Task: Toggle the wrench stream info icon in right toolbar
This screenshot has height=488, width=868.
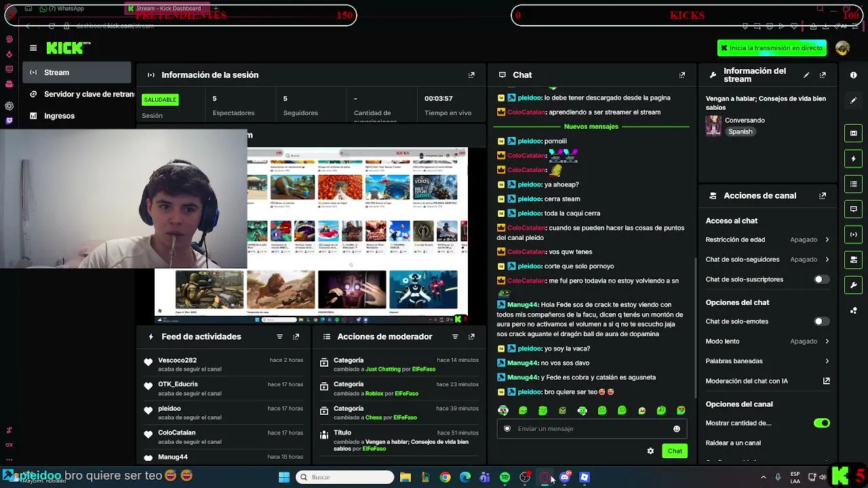Action: 854,285
